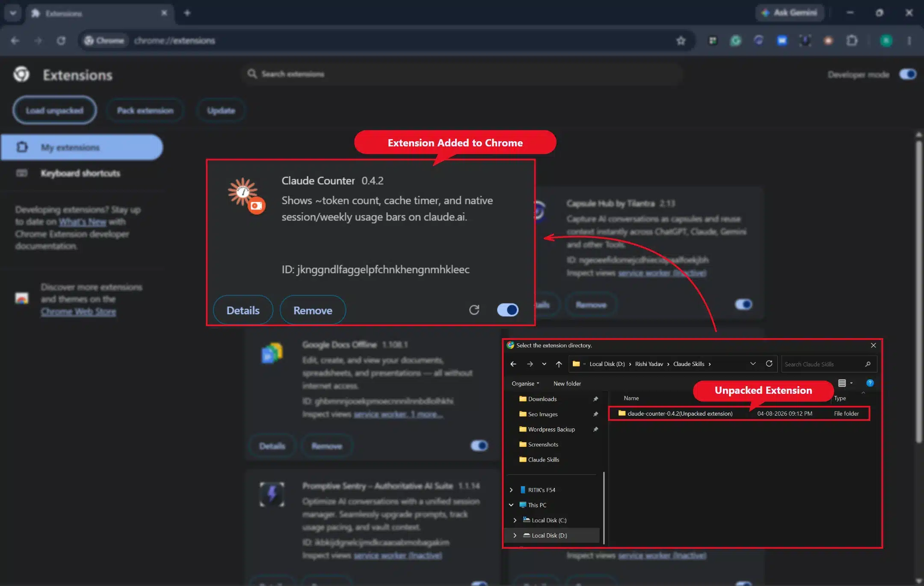Expand RITIK's F54 tree node
The height and width of the screenshot is (586, 924).
511,490
